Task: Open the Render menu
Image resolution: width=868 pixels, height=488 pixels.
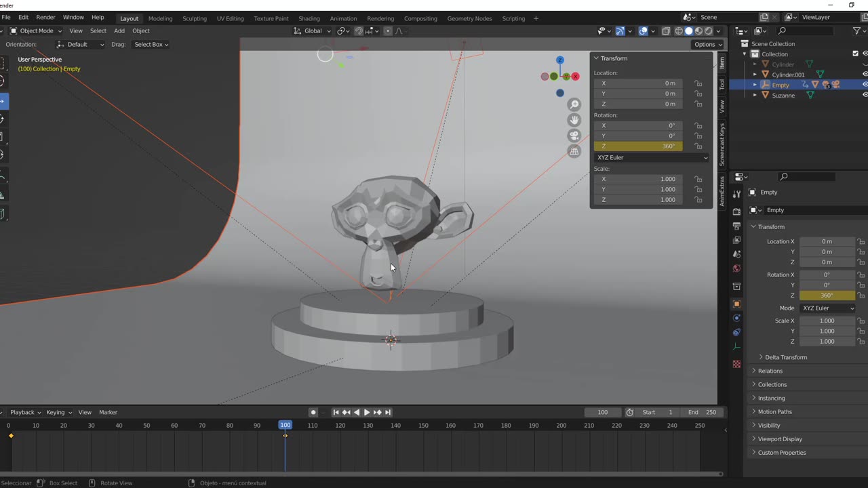Action: 45,17
